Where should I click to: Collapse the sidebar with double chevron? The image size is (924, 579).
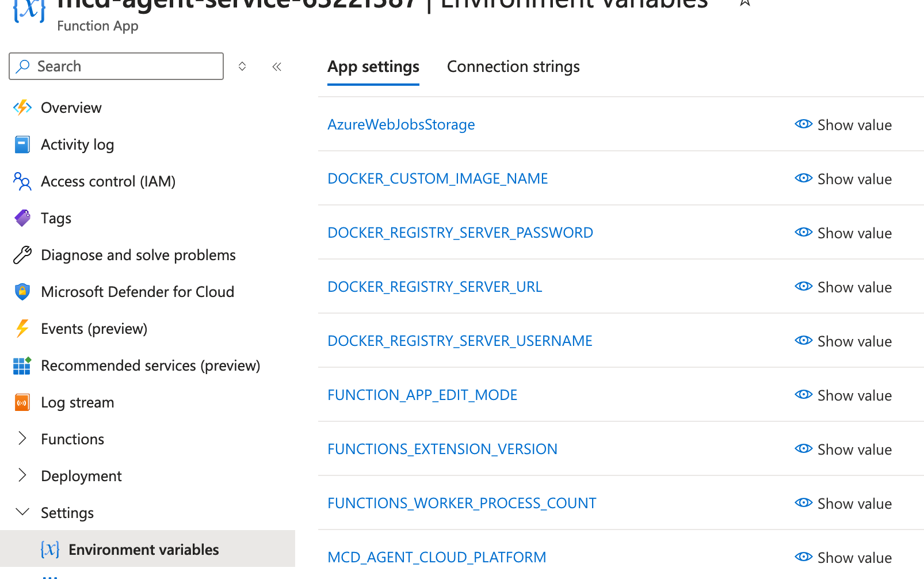point(277,67)
